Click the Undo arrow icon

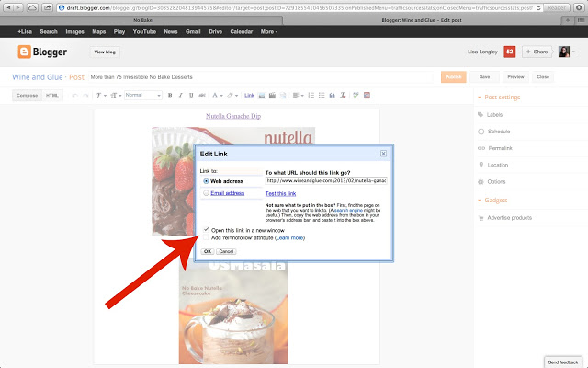point(74,96)
